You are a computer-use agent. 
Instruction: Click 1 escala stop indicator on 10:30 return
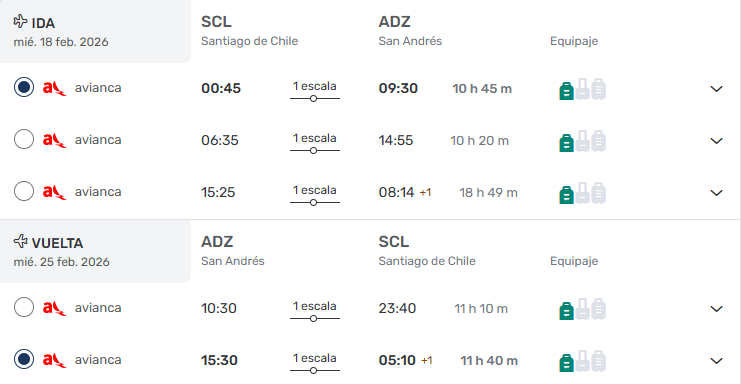[315, 311]
